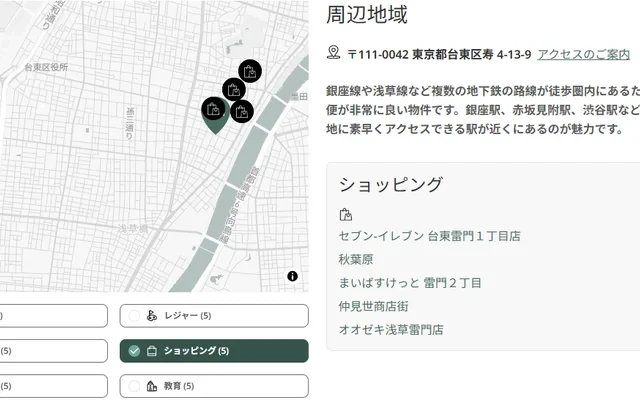Image resolution: width=640 pixels, height=400 pixels.
Task: Click the green property location pin on map
Action: click(x=214, y=127)
